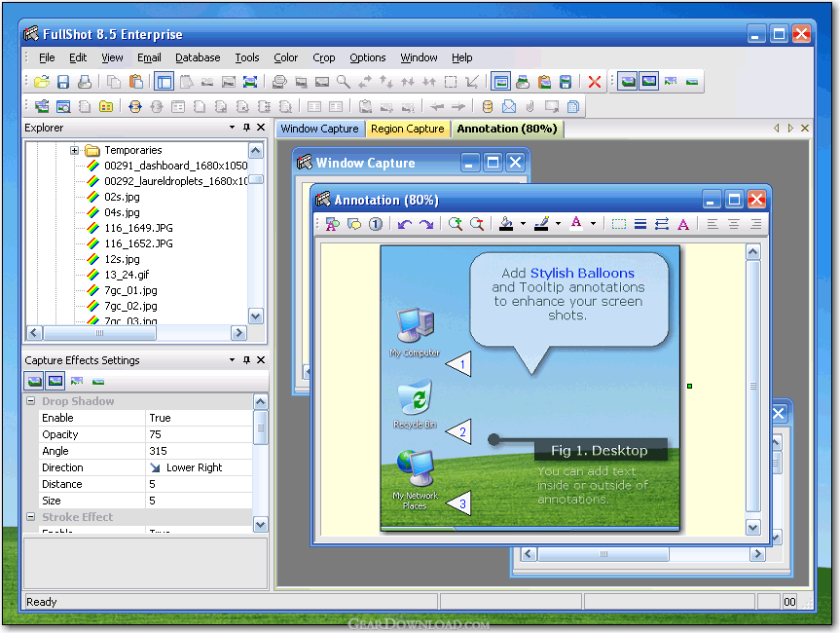Align annotation text left

click(x=712, y=224)
